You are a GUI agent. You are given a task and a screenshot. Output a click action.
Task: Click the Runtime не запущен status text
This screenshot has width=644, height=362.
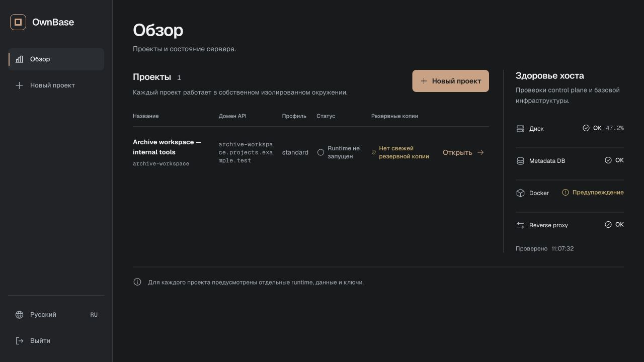pyautogui.click(x=344, y=152)
